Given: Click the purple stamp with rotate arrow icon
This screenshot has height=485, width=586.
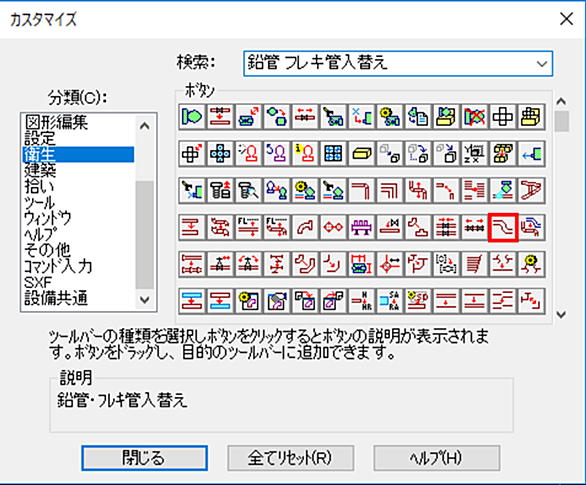Looking at the screenshot, I should (277, 154).
